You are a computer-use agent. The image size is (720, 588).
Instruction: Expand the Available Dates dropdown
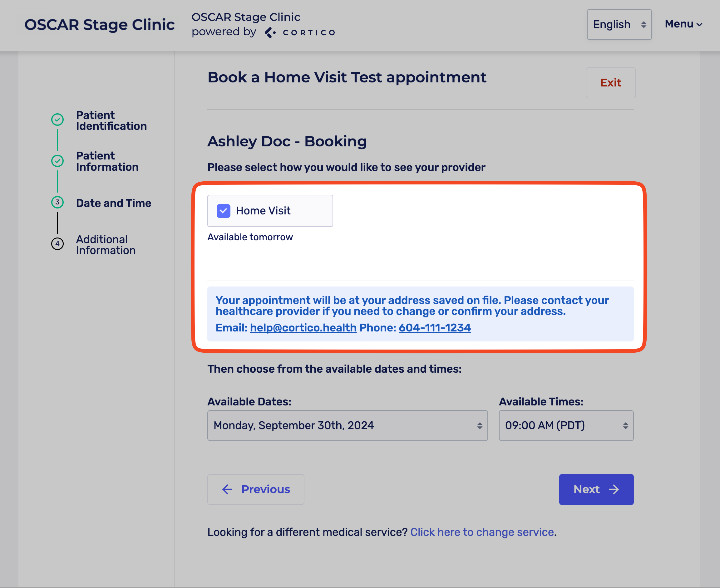(x=347, y=425)
